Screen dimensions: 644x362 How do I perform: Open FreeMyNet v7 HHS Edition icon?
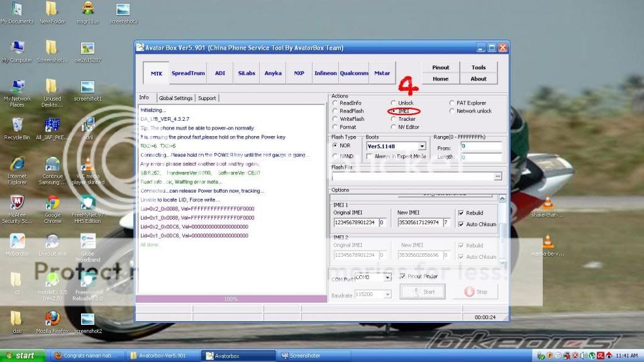coord(87,210)
